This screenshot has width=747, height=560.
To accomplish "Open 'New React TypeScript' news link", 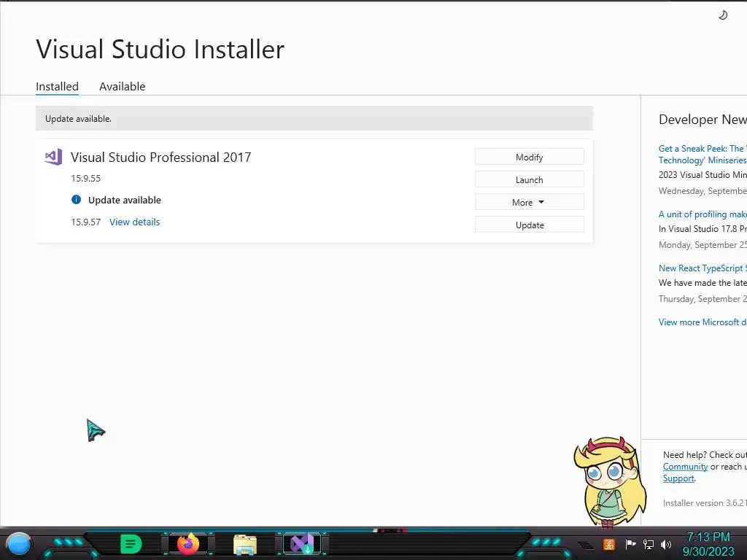I will (703, 268).
